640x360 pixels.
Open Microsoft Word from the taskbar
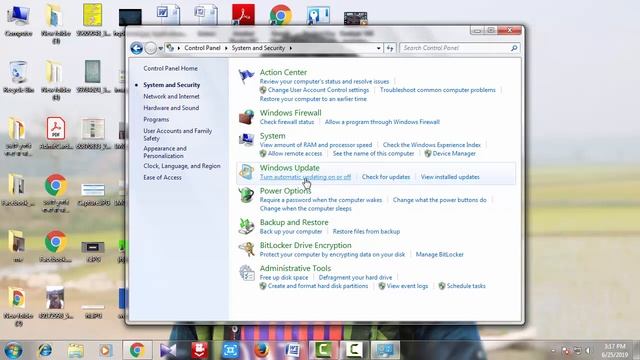292,350
